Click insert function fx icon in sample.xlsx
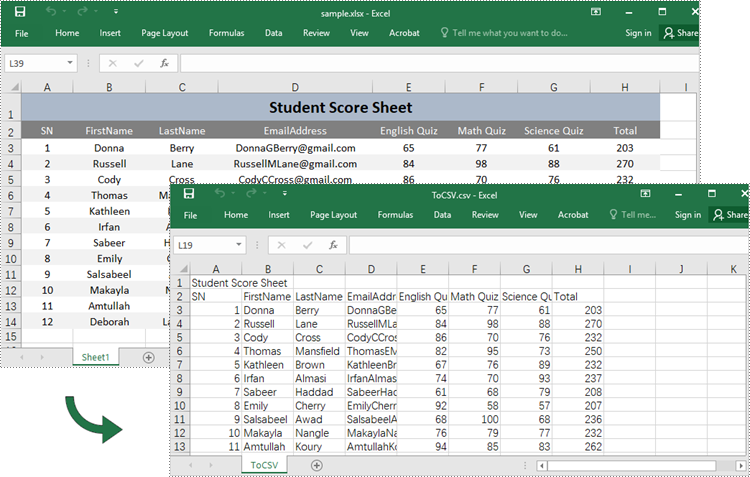This screenshot has width=750, height=477. [x=164, y=63]
